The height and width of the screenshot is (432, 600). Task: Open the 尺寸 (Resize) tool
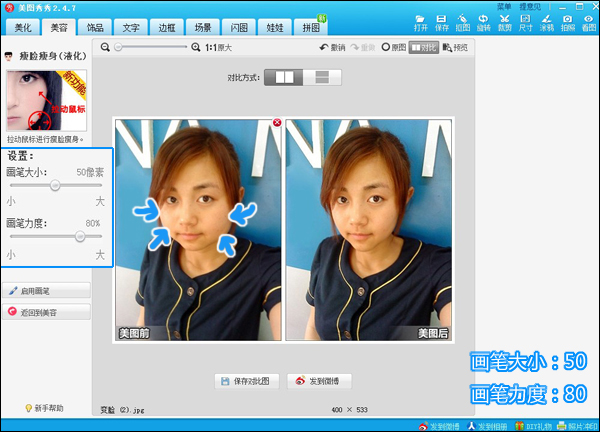(526, 22)
